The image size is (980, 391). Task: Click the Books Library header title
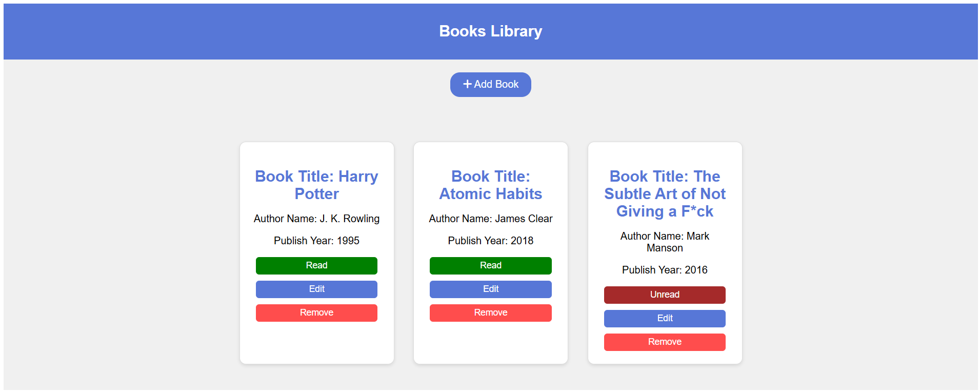(x=490, y=31)
